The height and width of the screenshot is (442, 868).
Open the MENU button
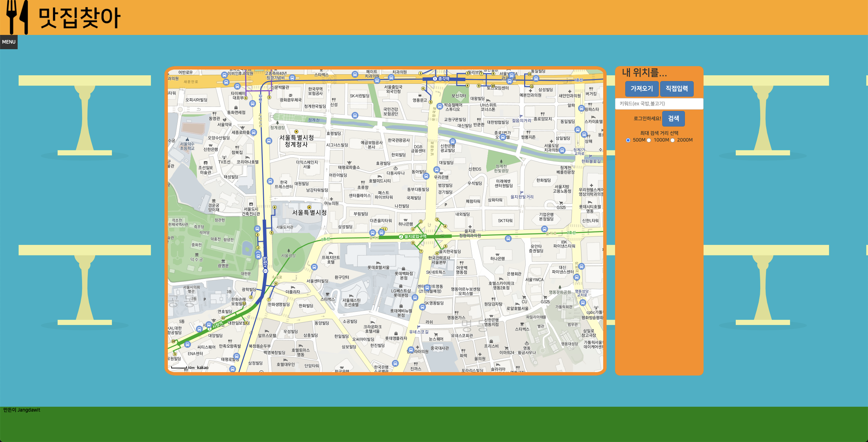pos(9,42)
